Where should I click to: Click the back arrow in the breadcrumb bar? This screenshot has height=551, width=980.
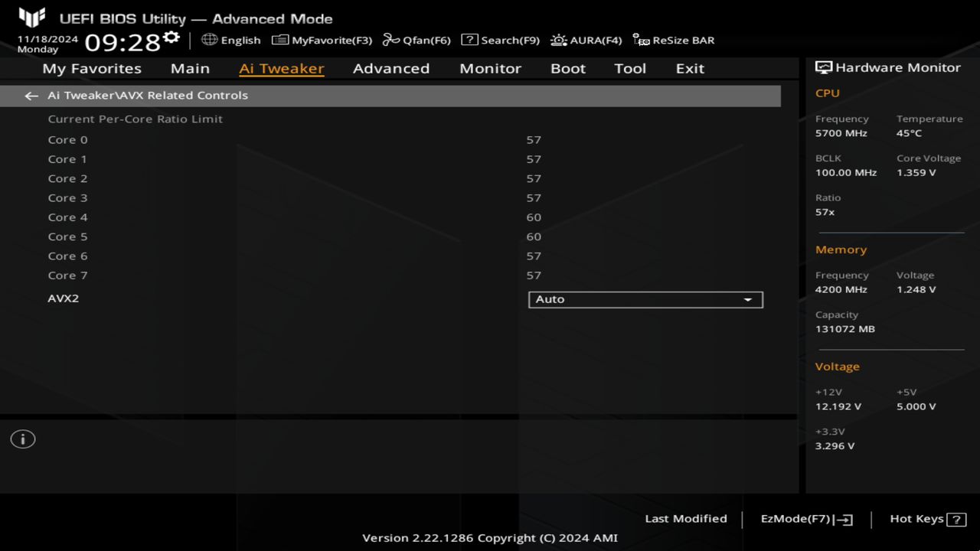click(x=31, y=96)
